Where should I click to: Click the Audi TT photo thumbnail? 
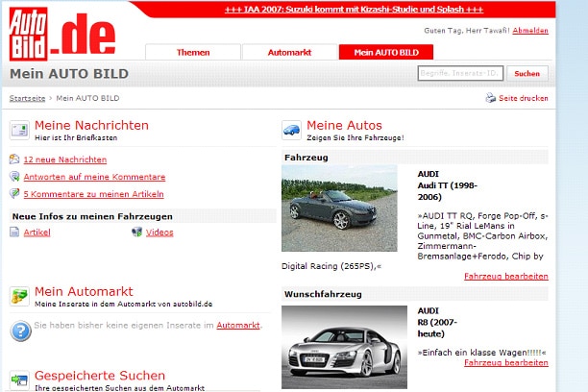[339, 208]
